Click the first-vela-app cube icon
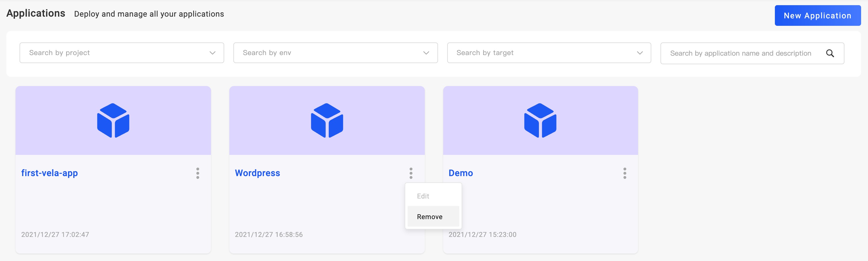868x261 pixels. 113,120
